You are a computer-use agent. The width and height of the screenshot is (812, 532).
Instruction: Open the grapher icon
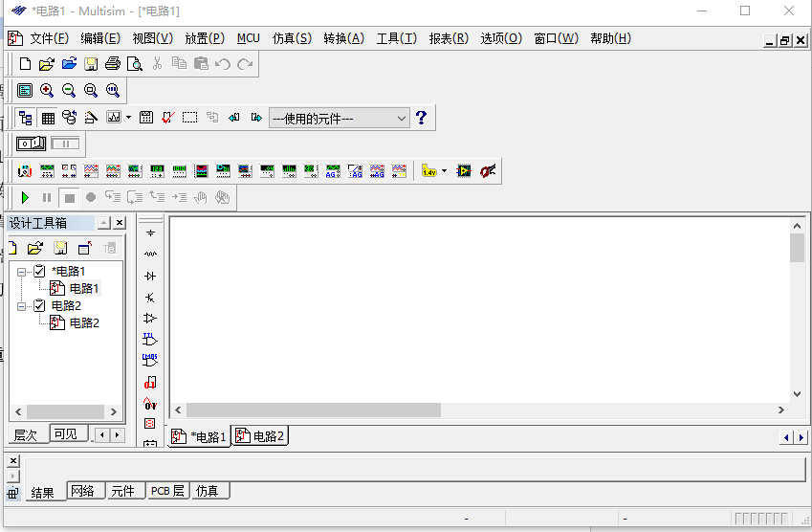click(114, 118)
